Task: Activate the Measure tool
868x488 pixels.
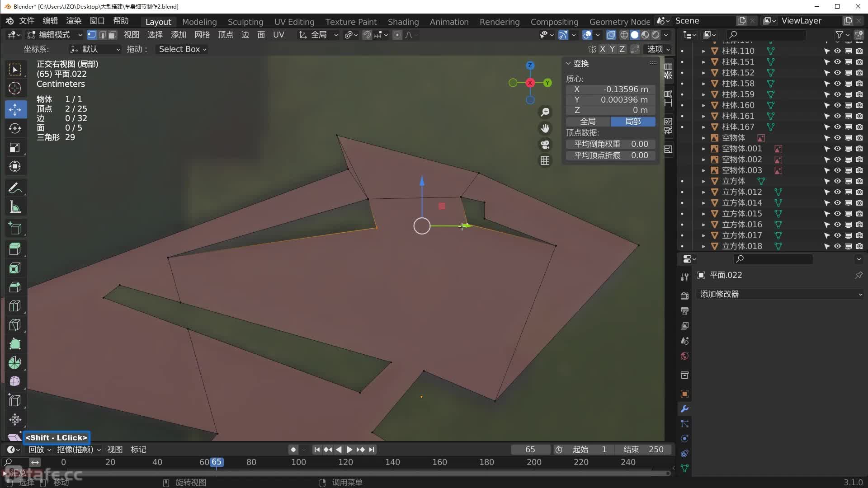Action: (15, 207)
